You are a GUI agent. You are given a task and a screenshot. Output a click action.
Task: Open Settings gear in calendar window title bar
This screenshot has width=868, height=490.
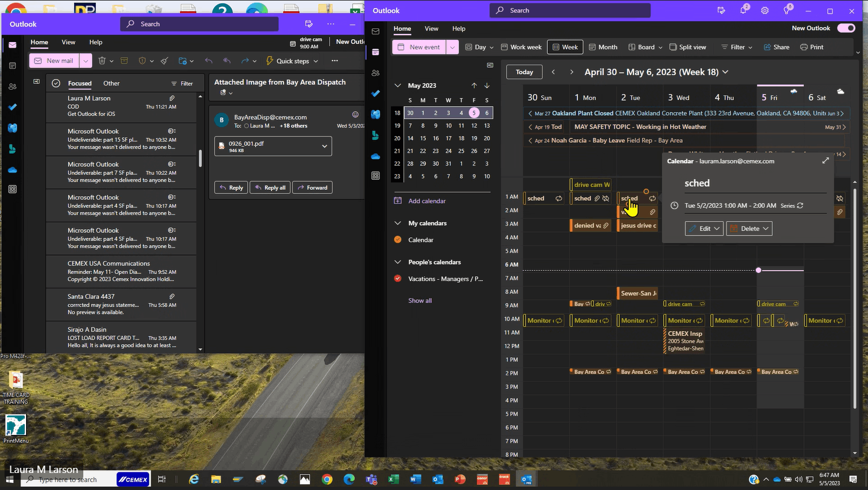coord(765,11)
